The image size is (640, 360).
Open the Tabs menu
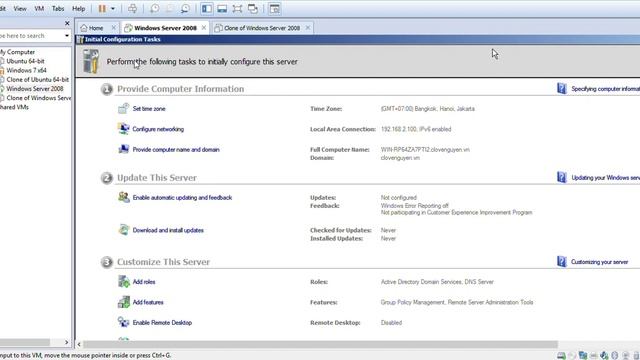[58, 9]
